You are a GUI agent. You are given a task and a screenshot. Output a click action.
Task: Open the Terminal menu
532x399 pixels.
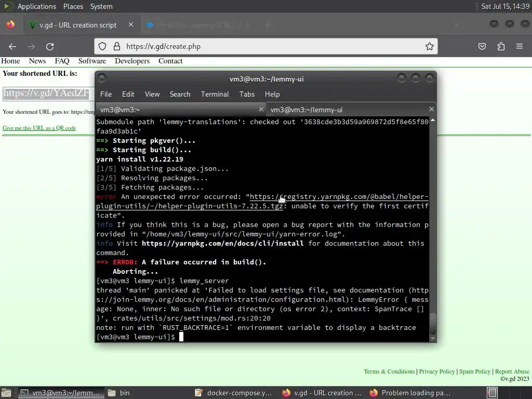(x=215, y=95)
